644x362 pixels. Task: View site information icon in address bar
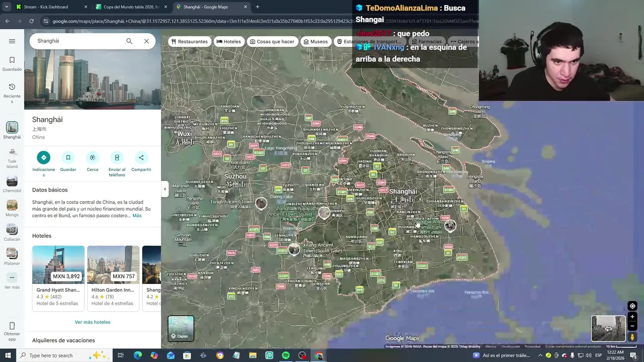point(46,21)
